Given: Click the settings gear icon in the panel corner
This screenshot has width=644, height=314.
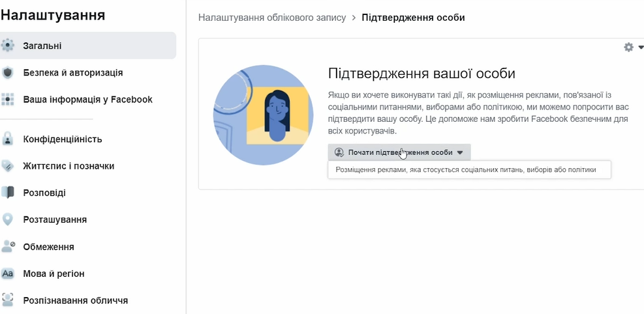Looking at the screenshot, I should pos(628,47).
